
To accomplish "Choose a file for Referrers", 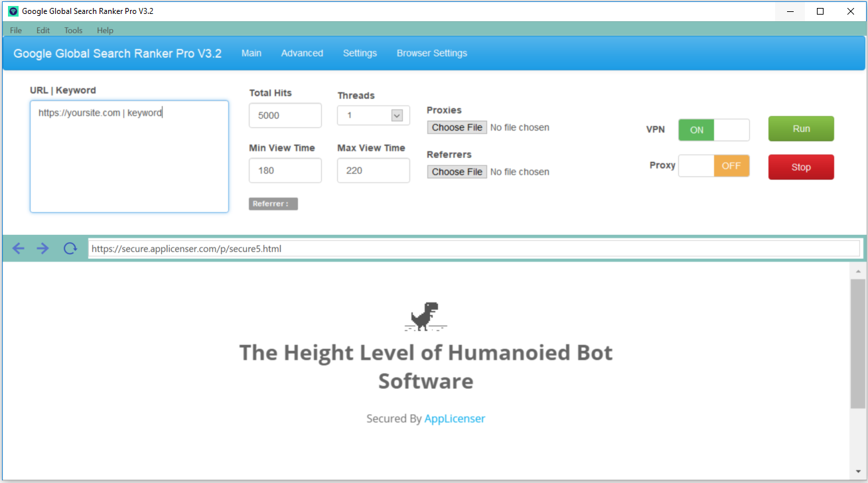I will 457,172.
